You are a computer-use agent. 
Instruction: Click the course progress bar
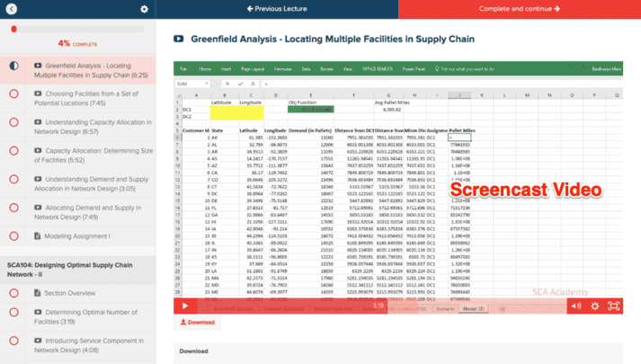[x=77, y=29]
